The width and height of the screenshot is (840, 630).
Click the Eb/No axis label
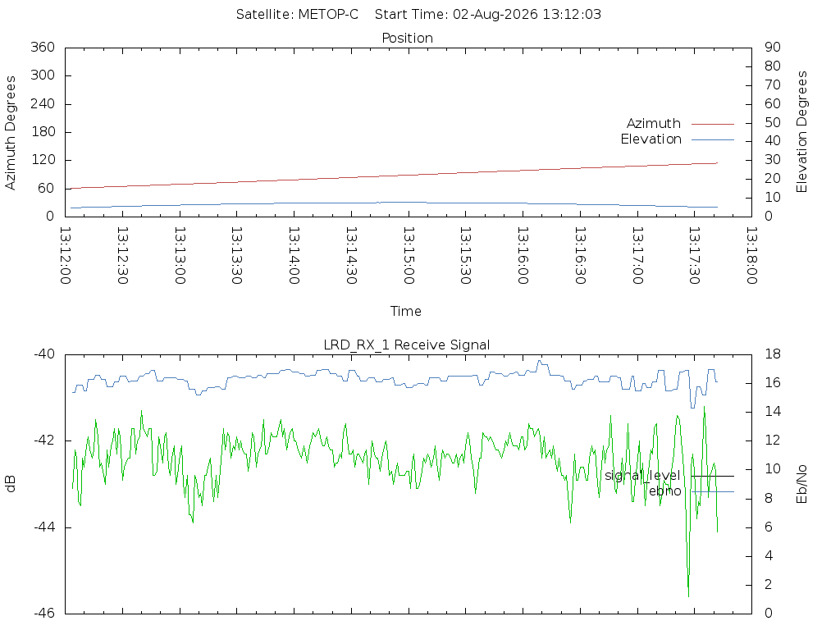point(801,484)
